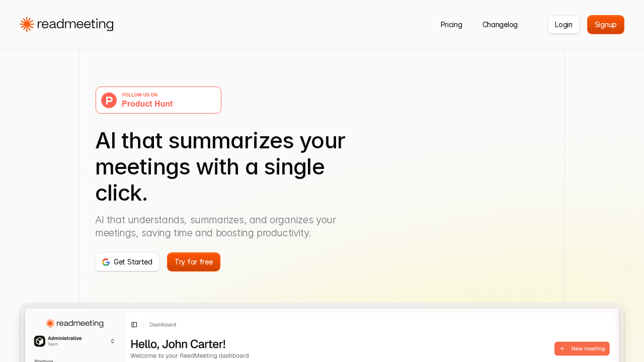Click the orange burst icon in the preview sidebar

49,323
